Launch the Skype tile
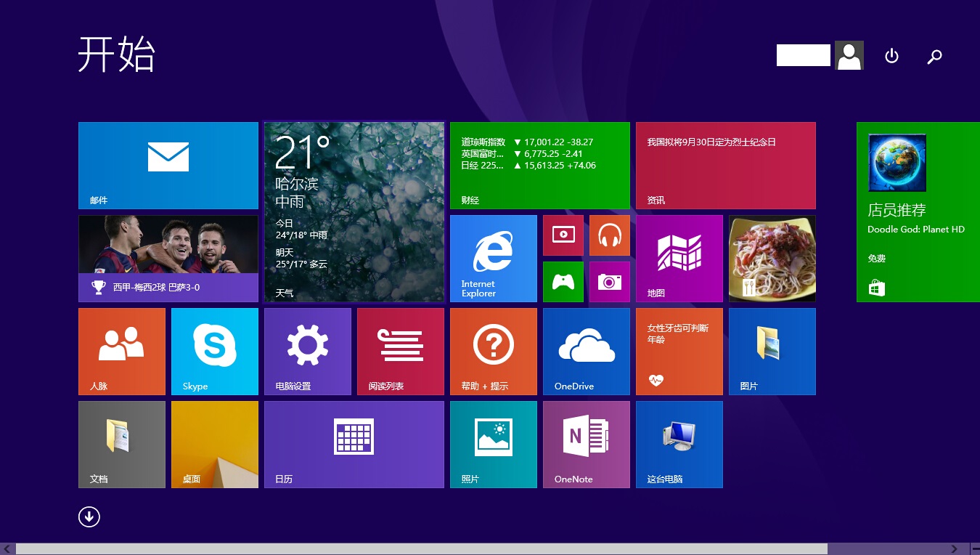The width and height of the screenshot is (980, 555). [x=215, y=352]
